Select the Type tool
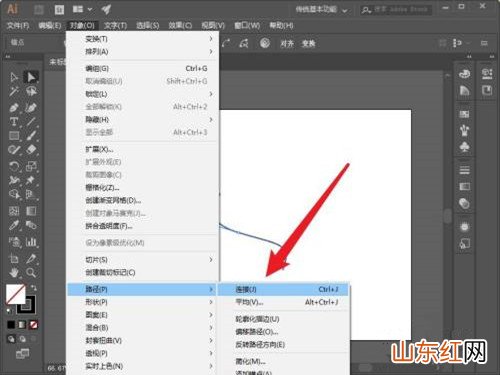 coord(14,121)
